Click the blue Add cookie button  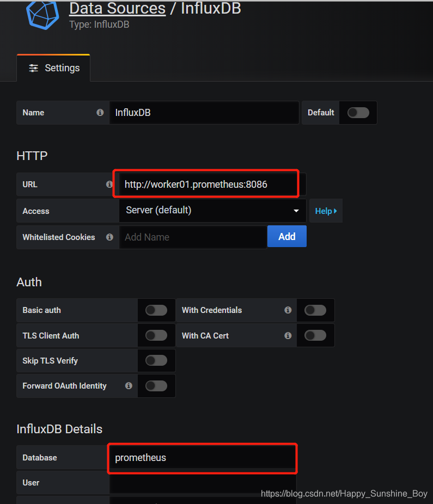click(287, 237)
